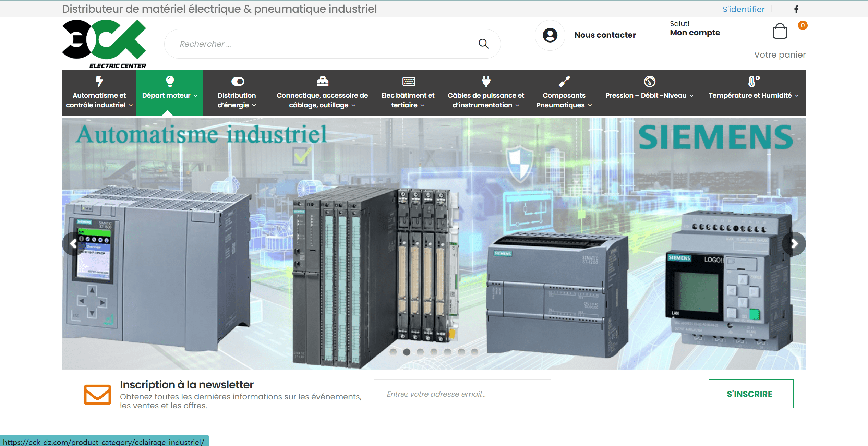Screen dimensions: 868x446
Task: Open Elec bâtiment et tertiaire menu
Action: 408,100
